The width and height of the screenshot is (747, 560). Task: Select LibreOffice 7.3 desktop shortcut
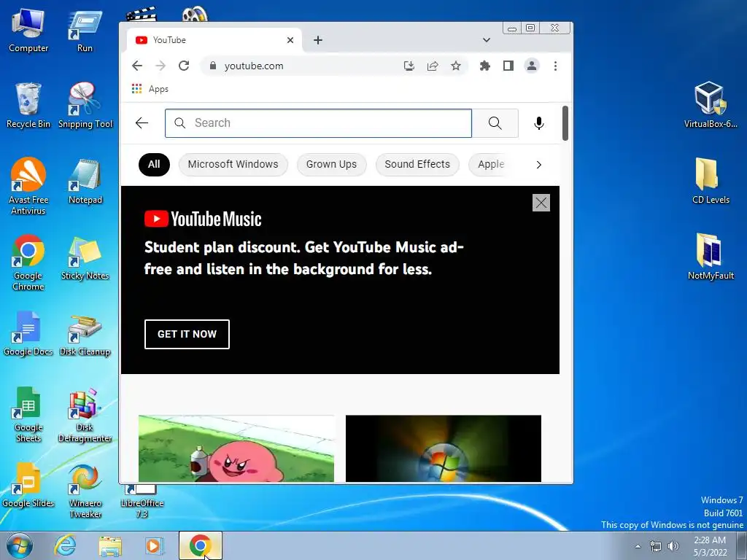point(142,502)
